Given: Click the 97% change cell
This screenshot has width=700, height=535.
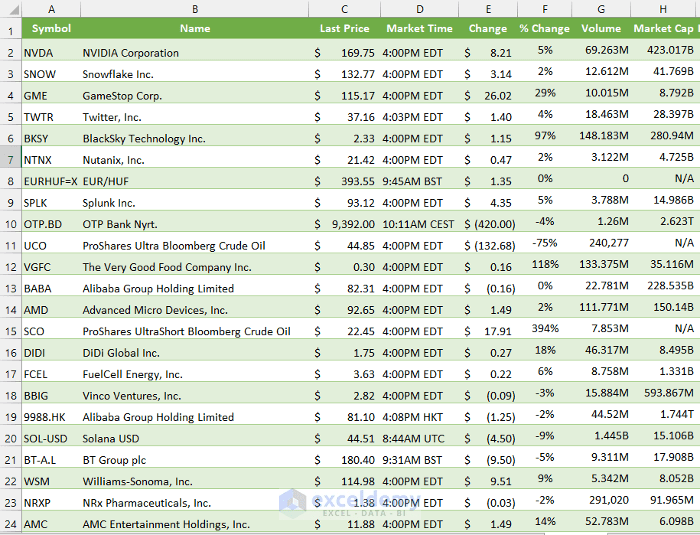Looking at the screenshot, I should [545, 136].
